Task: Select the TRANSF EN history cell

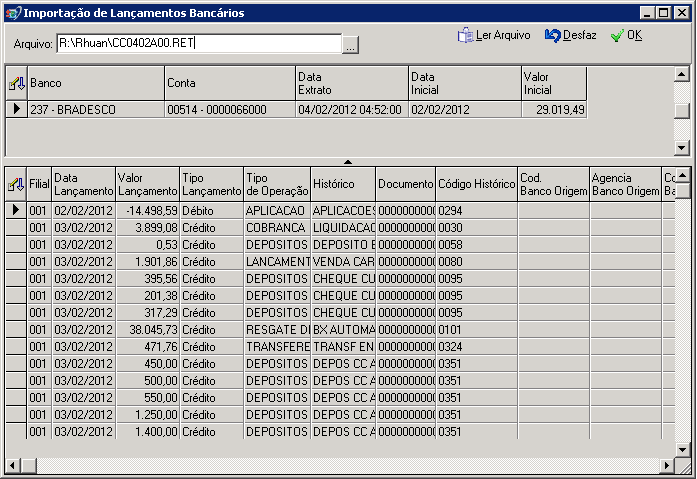Action: point(343,347)
